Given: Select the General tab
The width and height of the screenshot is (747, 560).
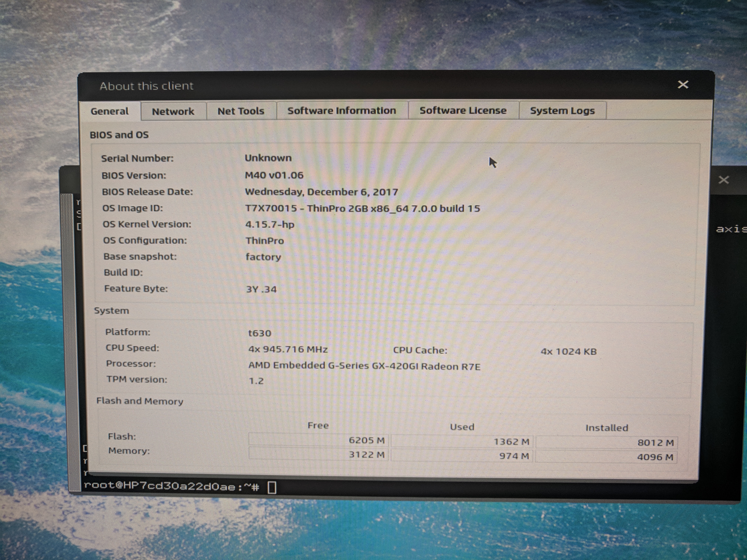Looking at the screenshot, I should tap(109, 111).
